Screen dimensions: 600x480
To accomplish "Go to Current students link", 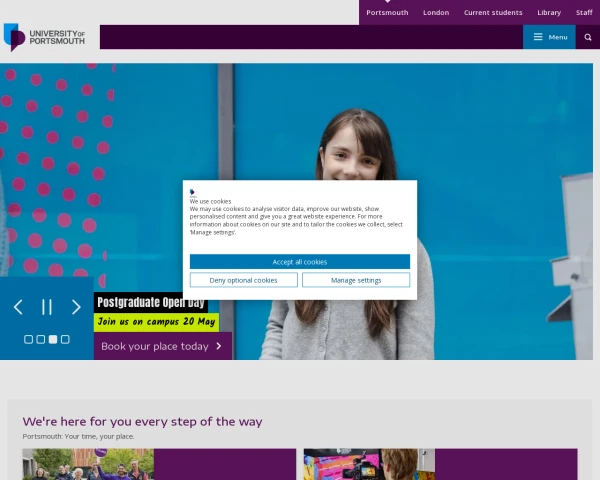I will click(493, 13).
